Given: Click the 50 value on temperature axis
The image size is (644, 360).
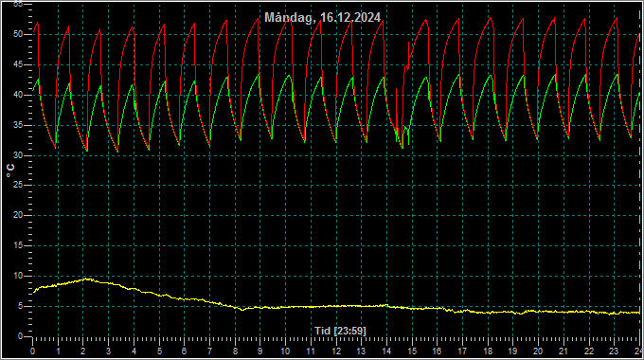Looking at the screenshot, I should tap(18, 34).
